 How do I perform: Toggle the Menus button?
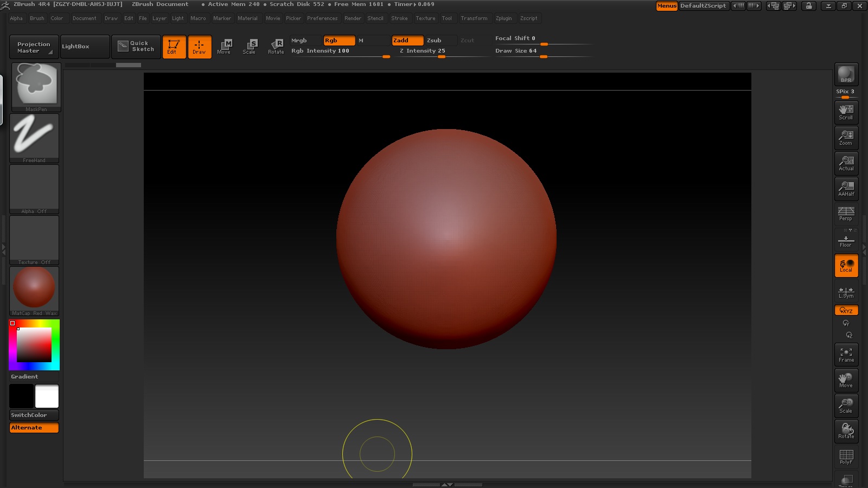(667, 6)
